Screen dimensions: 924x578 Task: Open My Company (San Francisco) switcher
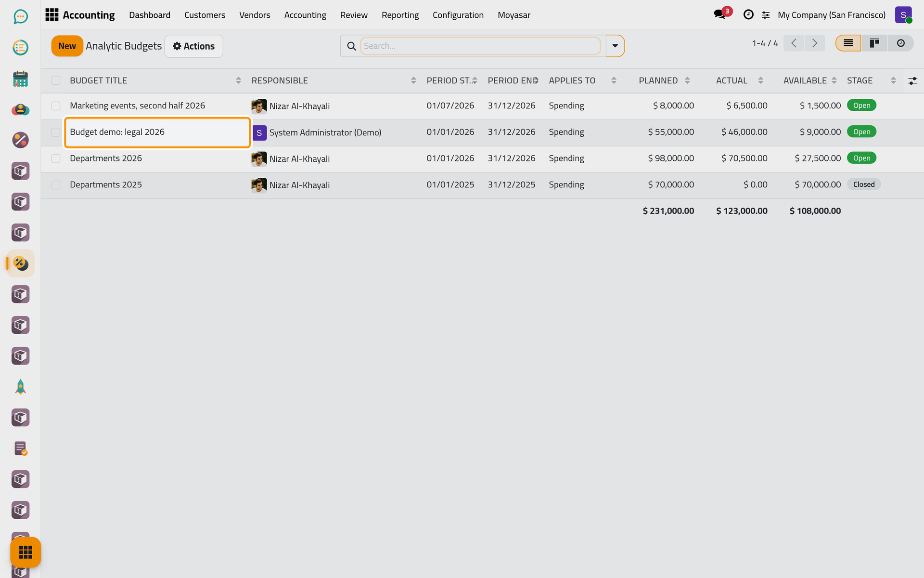coord(831,15)
